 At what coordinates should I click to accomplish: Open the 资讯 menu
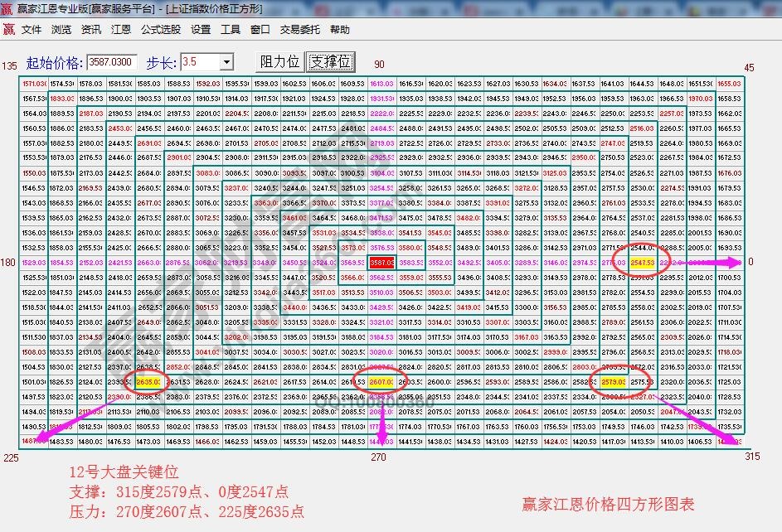click(x=90, y=29)
